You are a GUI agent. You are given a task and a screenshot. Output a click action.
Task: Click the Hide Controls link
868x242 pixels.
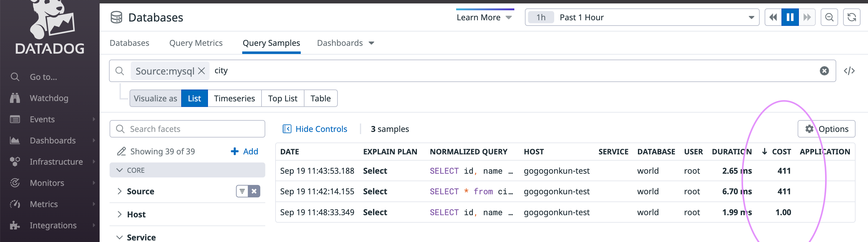[x=321, y=129]
